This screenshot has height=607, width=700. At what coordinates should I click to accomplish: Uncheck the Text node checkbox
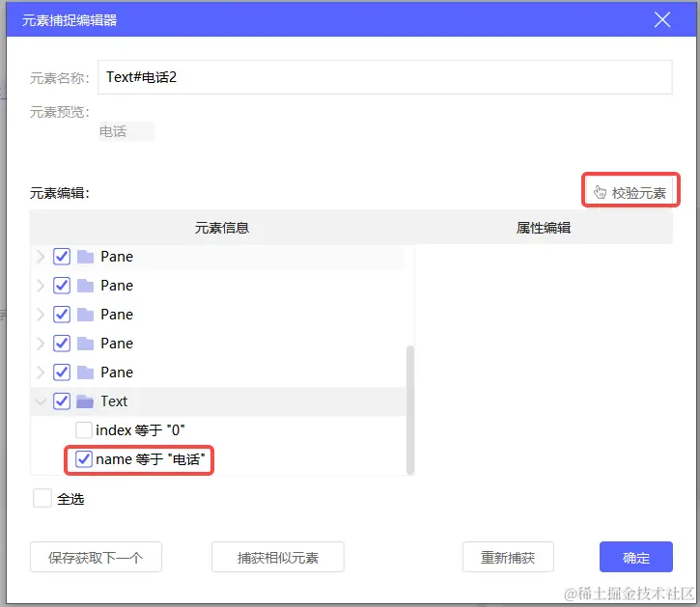click(62, 401)
